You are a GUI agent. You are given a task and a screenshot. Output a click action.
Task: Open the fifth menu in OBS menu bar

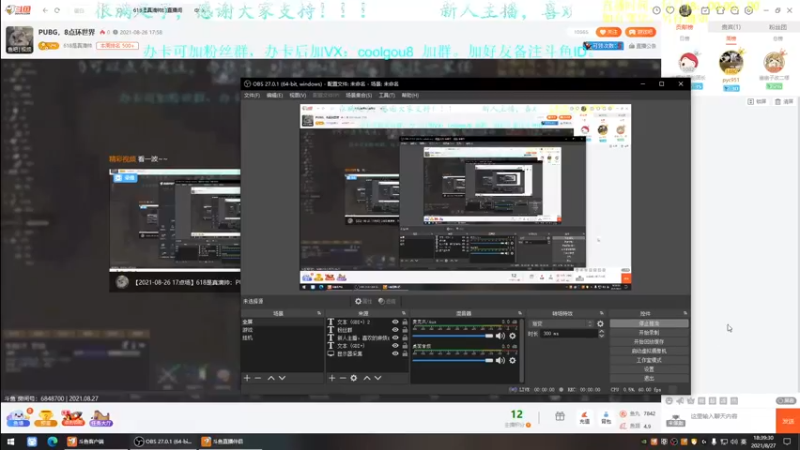(359, 95)
